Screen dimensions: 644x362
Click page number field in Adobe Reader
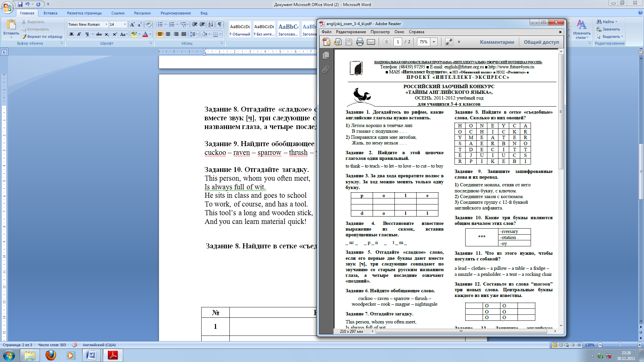pyautogui.click(x=398, y=42)
